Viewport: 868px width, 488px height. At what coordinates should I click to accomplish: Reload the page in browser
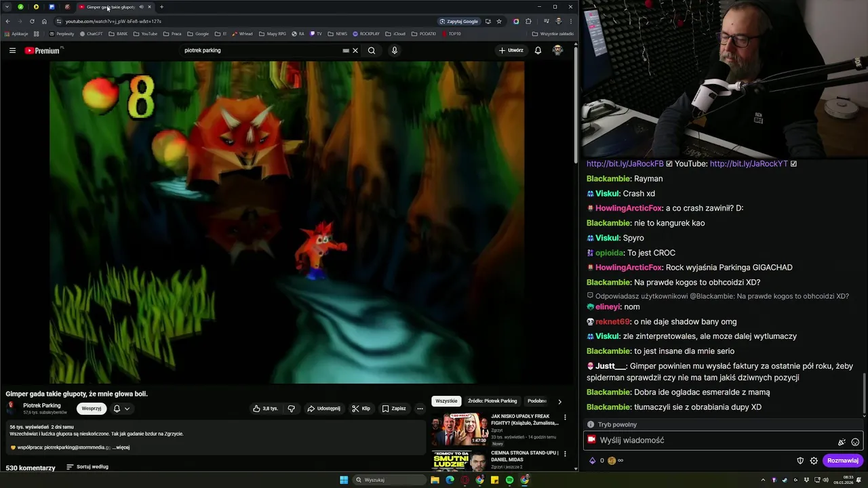32,21
